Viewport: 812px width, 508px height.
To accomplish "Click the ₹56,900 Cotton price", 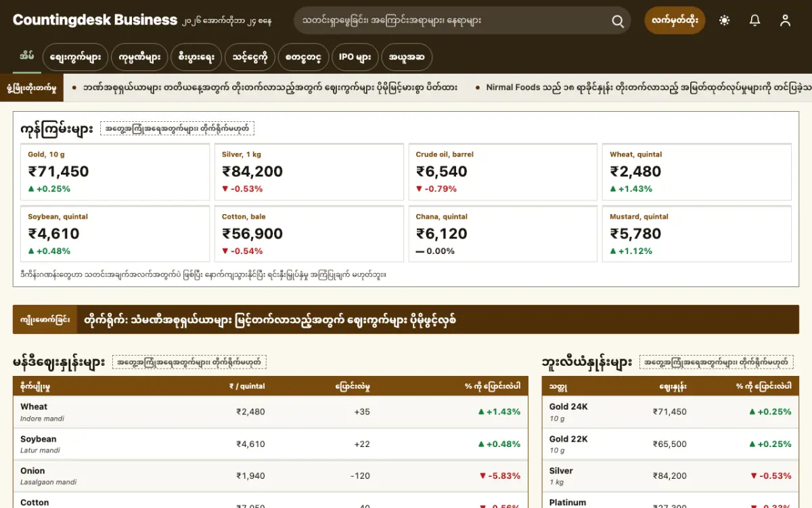I will (x=252, y=234).
